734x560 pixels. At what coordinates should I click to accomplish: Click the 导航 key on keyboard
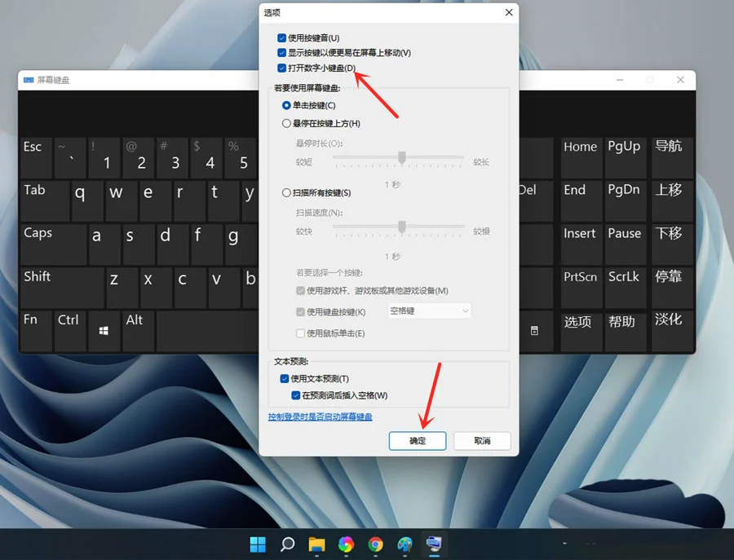(672, 157)
